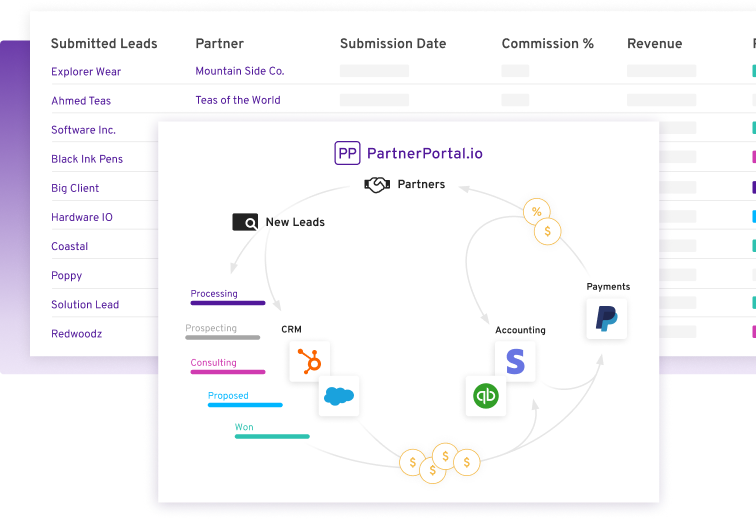Screen dimensions: 756x525
Task: Click the Payments label
Action: pyautogui.click(x=608, y=287)
